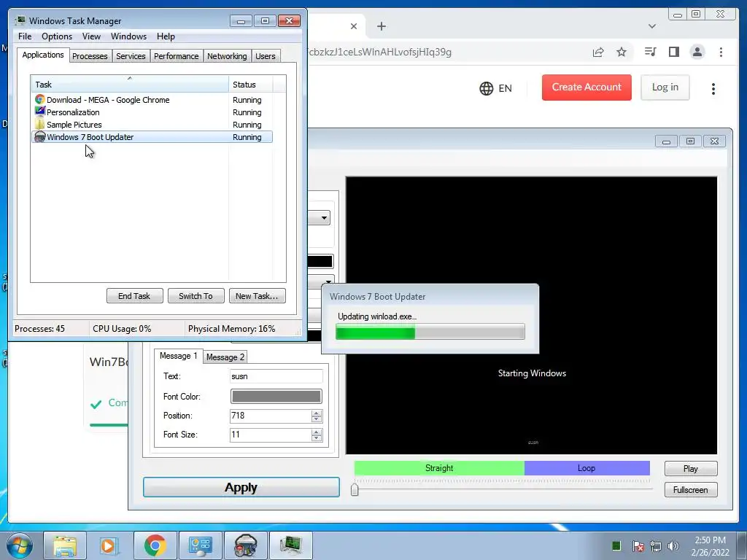This screenshot has width=747, height=560.
Task: Switch to the Networking tab
Action: 228,56
